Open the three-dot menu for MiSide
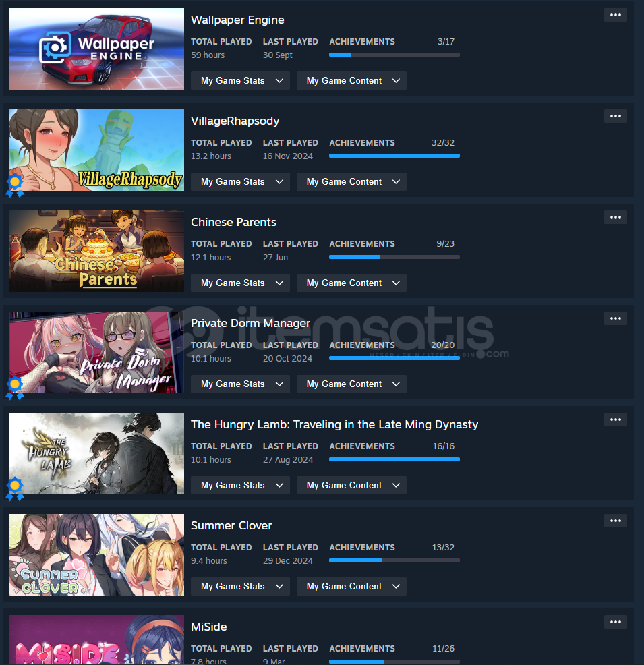 (x=615, y=622)
